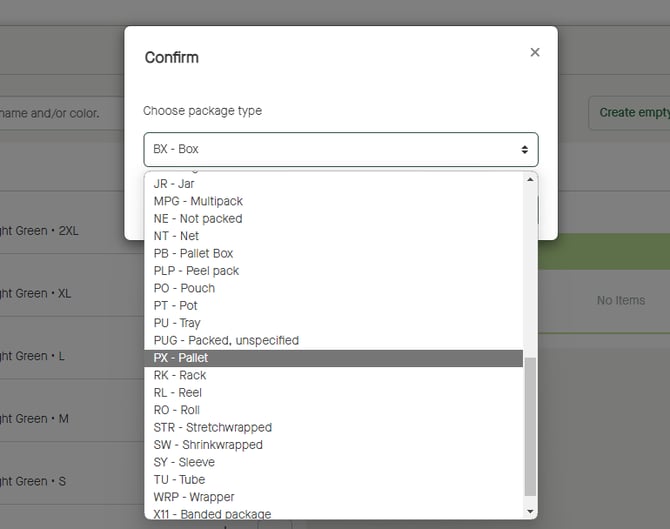The image size is (670, 529).
Task: Open the BX - Box package type dropdown
Action: tap(340, 149)
